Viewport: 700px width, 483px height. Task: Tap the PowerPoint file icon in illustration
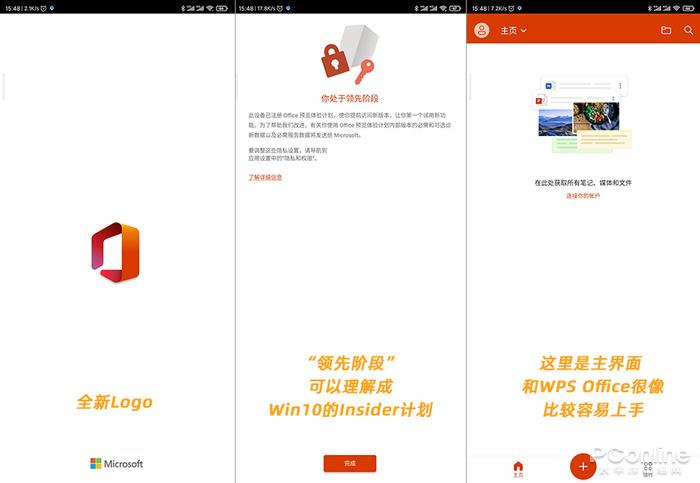click(539, 101)
